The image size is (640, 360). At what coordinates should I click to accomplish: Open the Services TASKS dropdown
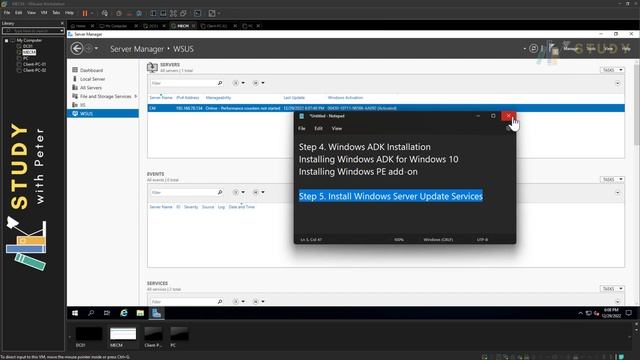click(612, 289)
